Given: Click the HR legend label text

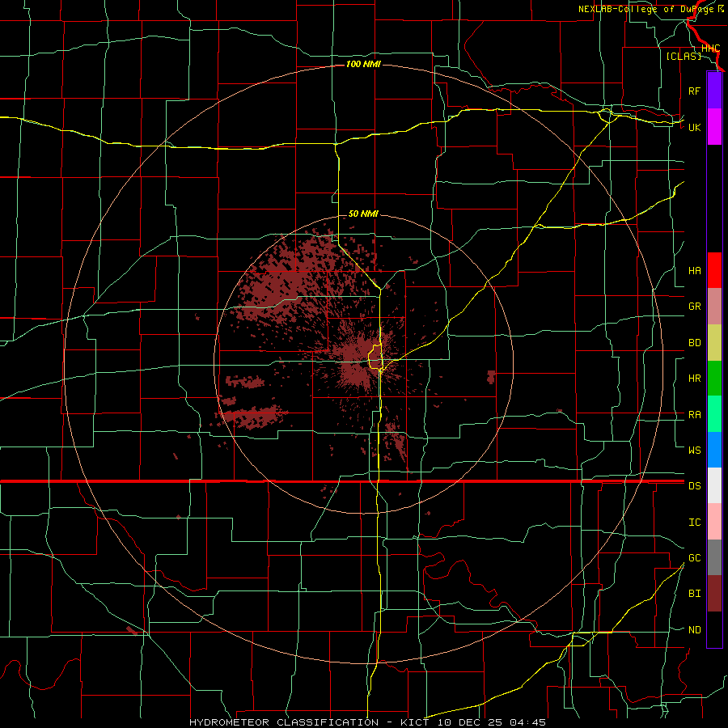Looking at the screenshot, I should [694, 379].
